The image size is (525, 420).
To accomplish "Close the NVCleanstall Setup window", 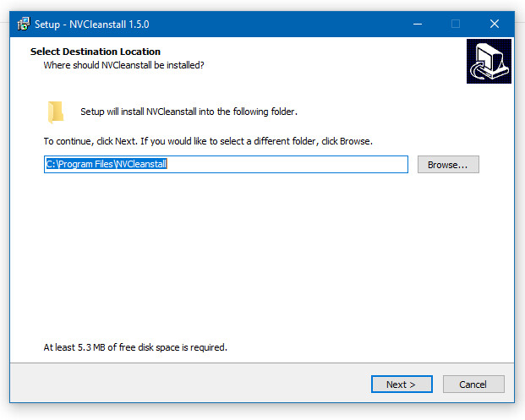I will click(x=495, y=24).
